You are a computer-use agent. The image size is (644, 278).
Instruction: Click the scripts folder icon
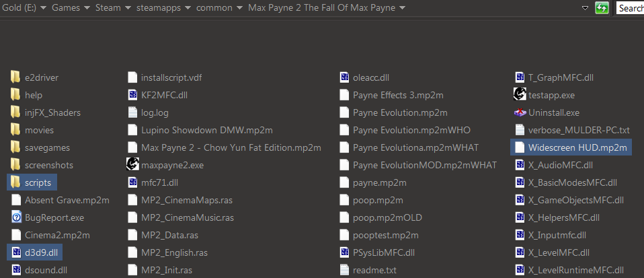[x=16, y=182]
